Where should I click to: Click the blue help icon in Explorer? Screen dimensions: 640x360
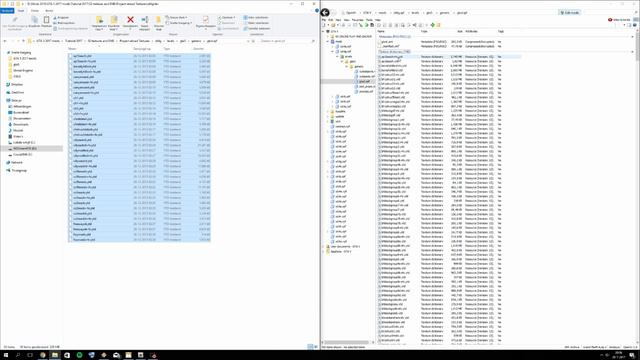coord(317,11)
